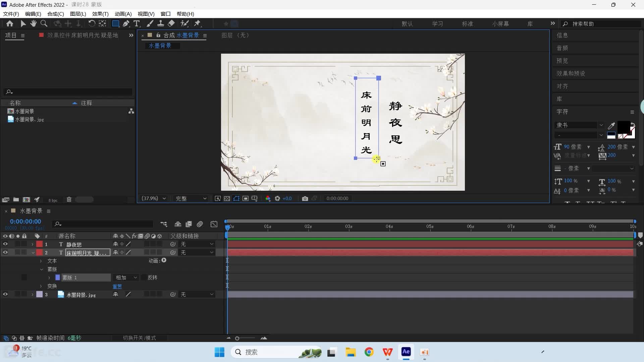
Task: Open parent dropdown for 静夜思 layer
Action: pyautogui.click(x=197, y=244)
